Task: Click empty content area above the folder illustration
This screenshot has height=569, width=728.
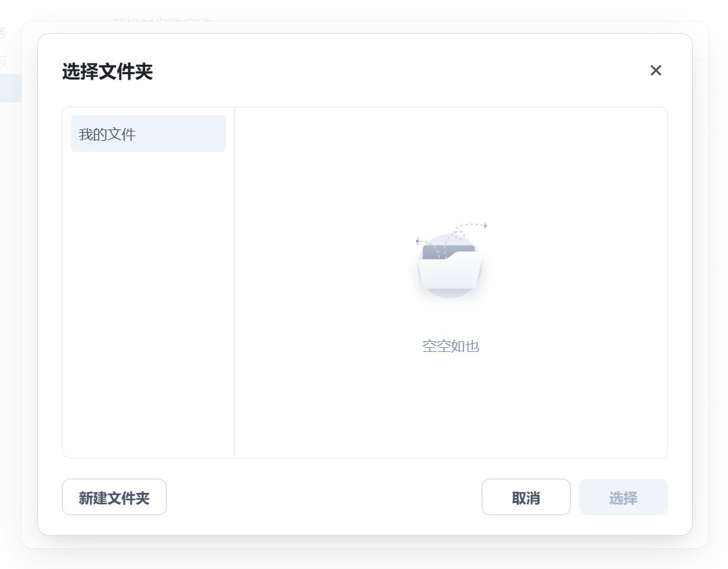Action: click(450, 162)
